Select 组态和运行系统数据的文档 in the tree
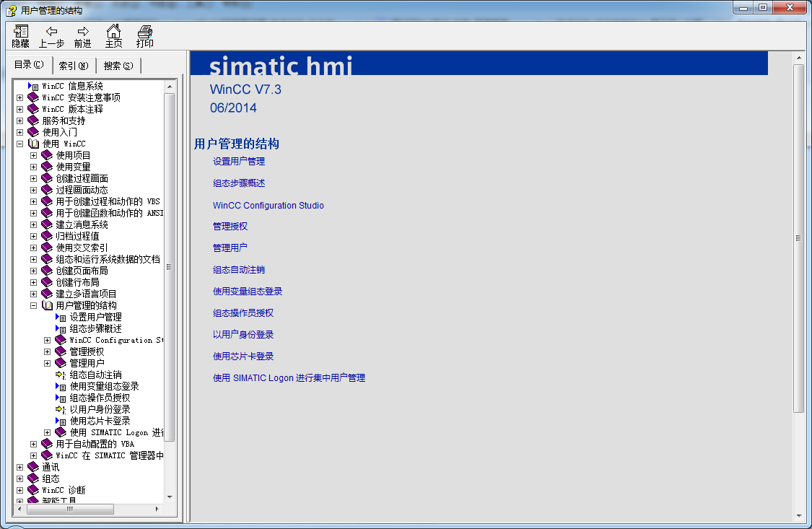The height and width of the screenshot is (529, 812). [108, 259]
